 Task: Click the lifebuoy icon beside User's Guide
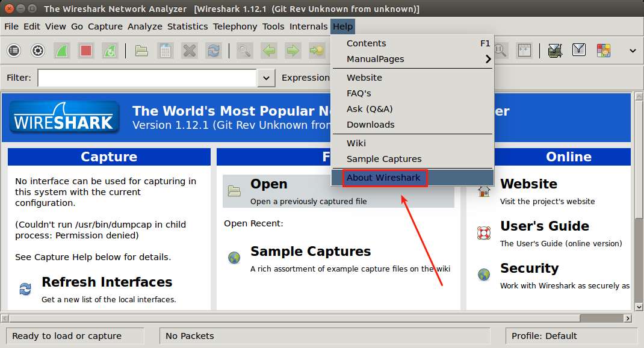click(x=484, y=233)
